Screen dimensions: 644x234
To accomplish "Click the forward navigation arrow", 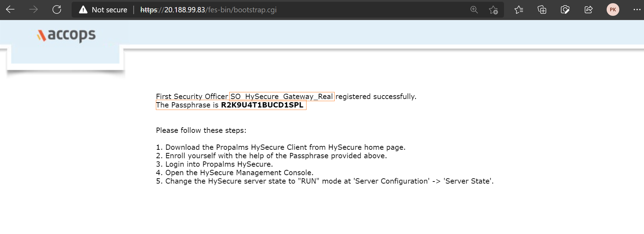I will [x=34, y=10].
